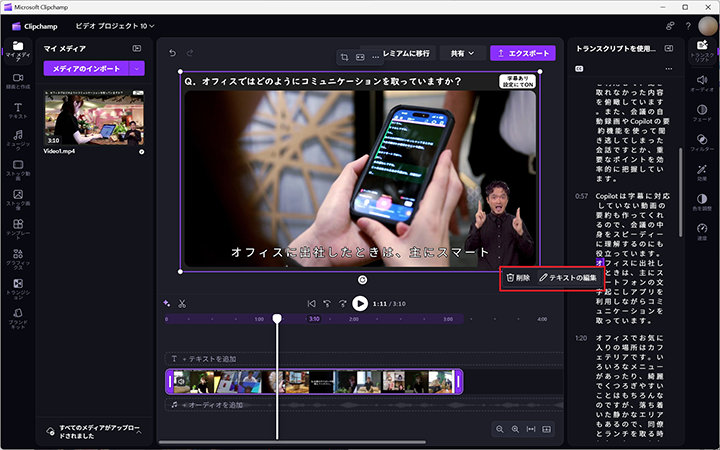Click the エクスポート button
This screenshot has width=720, height=450.
click(x=523, y=53)
